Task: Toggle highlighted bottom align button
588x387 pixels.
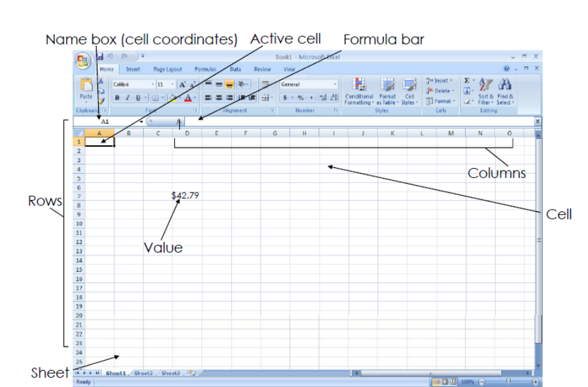Action: tap(230, 84)
